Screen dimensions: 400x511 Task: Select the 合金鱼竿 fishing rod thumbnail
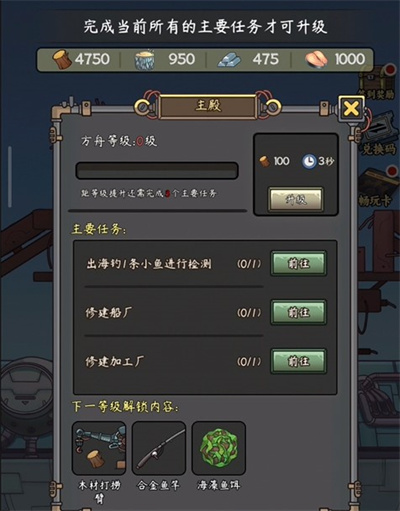(159, 448)
